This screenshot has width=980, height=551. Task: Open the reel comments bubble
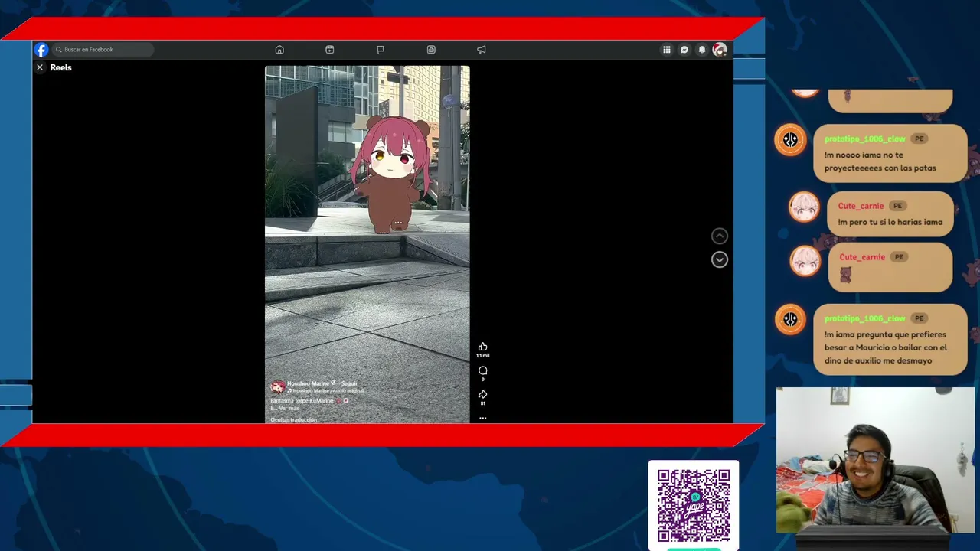482,371
